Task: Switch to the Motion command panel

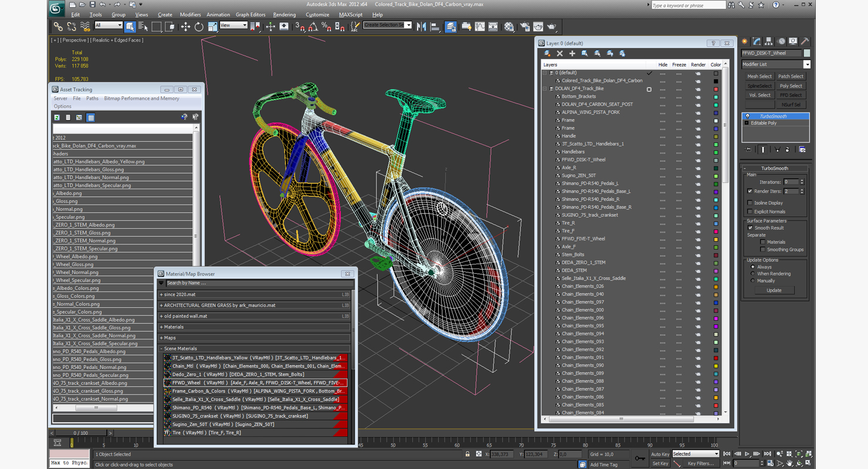Action: tap(781, 42)
